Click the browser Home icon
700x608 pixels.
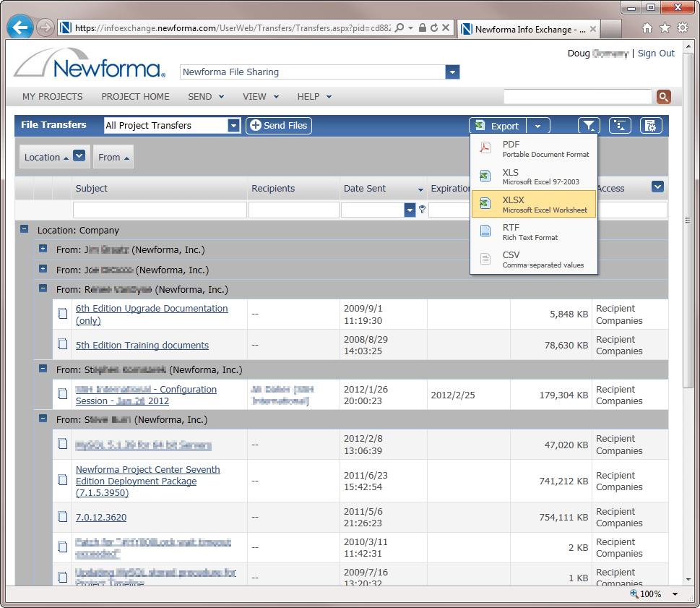(x=647, y=28)
